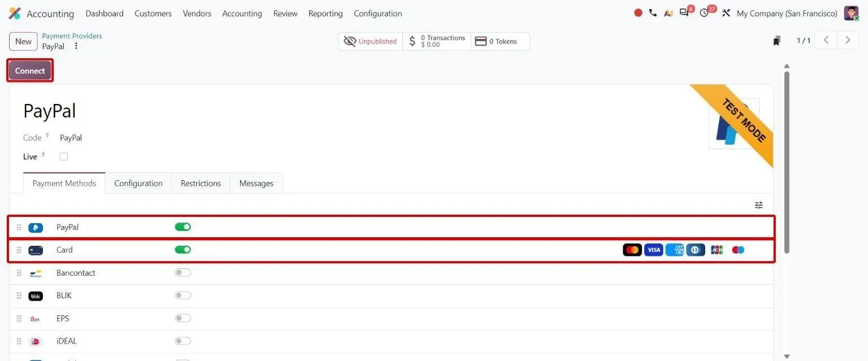Open Payment Providers breadcrumb link
Viewport: 868px width, 361px height.
72,36
